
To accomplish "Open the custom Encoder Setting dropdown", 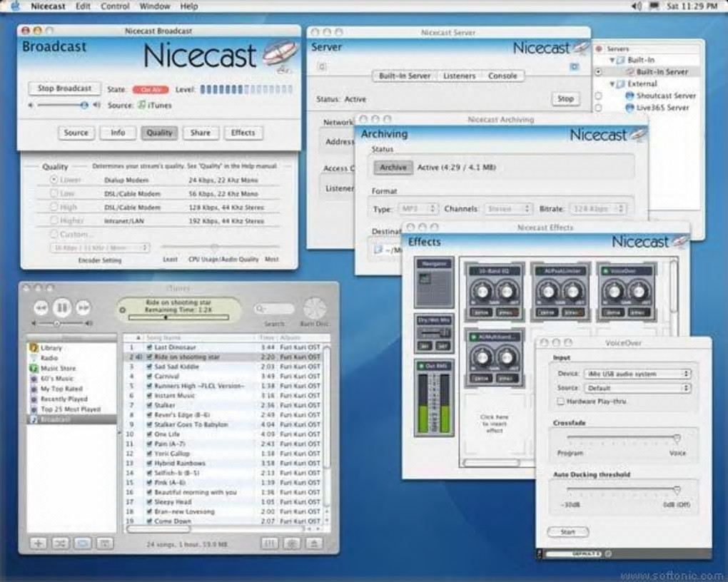I will [99, 247].
